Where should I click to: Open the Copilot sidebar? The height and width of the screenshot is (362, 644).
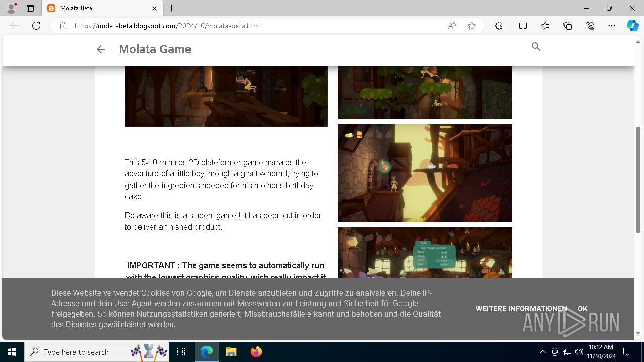click(x=632, y=26)
